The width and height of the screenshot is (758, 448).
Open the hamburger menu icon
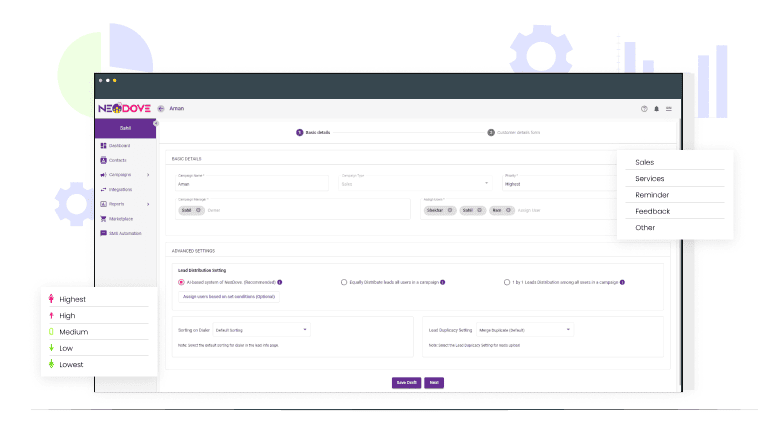(669, 108)
